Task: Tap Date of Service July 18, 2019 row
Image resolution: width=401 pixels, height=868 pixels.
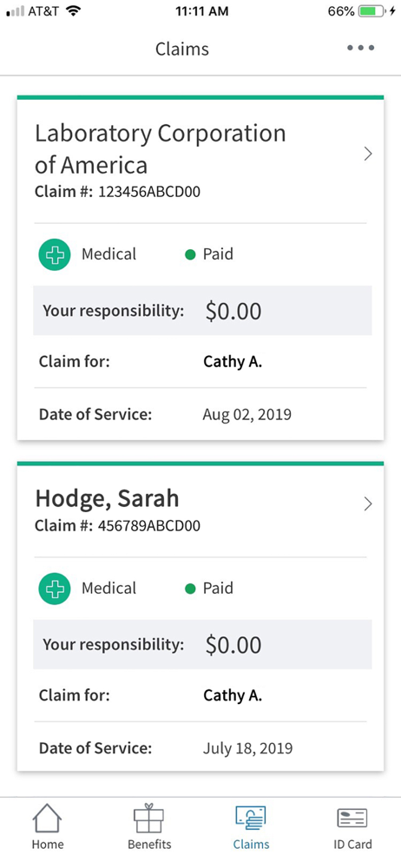Action: [200, 749]
